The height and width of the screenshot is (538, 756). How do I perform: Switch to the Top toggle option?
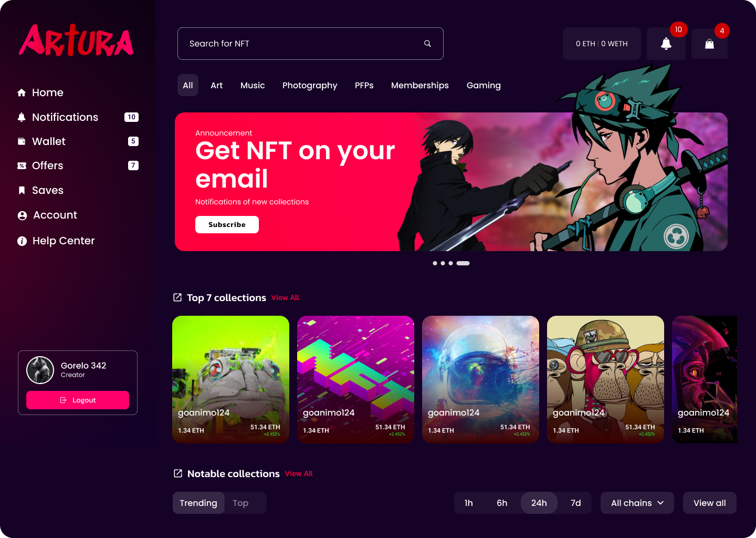(240, 503)
